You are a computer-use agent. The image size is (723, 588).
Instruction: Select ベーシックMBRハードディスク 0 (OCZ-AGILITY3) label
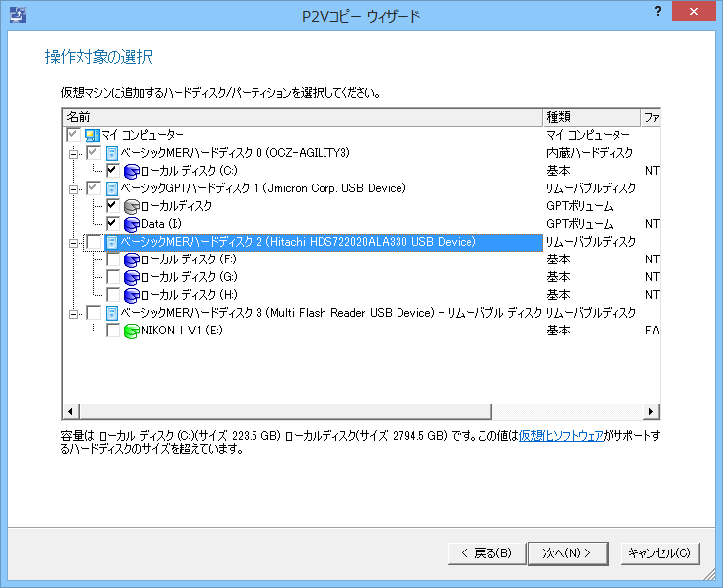(x=235, y=153)
